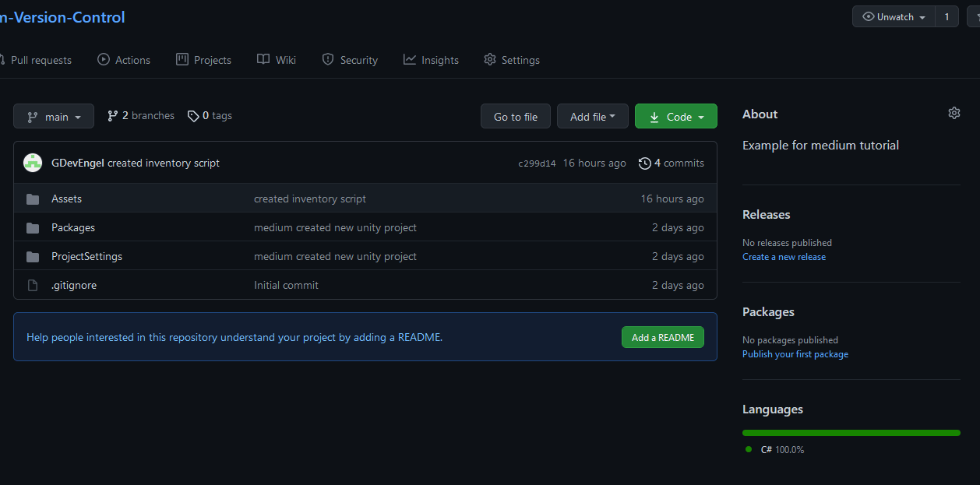Image resolution: width=980 pixels, height=485 pixels.
Task: Expand the Add file dropdown
Action: pos(593,117)
